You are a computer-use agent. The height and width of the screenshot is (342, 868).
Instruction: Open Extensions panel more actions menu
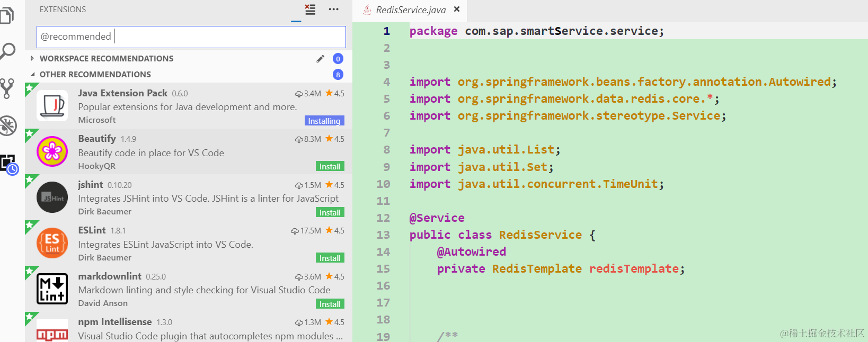coord(333,9)
